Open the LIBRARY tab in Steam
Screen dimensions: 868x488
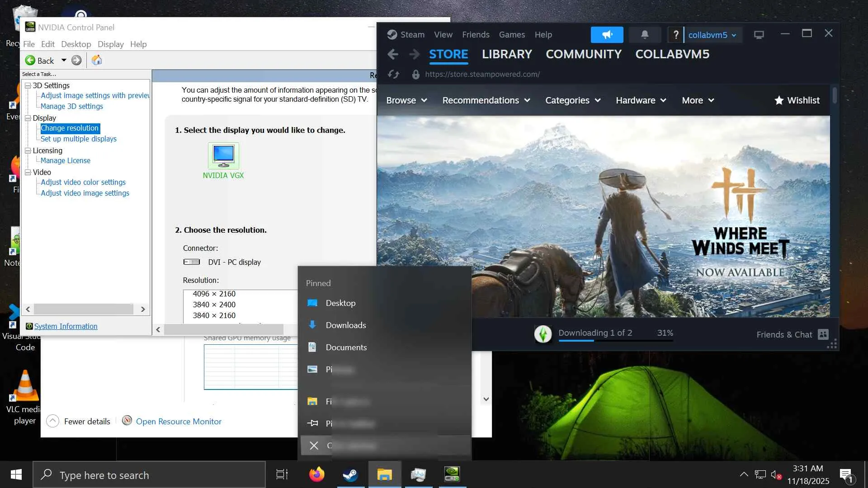pyautogui.click(x=506, y=54)
